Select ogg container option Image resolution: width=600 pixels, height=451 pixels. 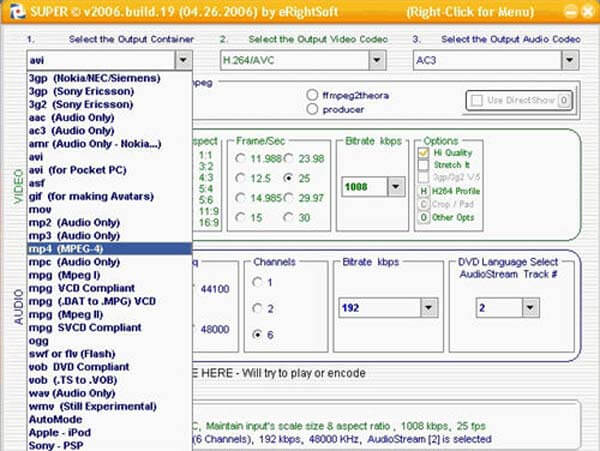point(109,341)
